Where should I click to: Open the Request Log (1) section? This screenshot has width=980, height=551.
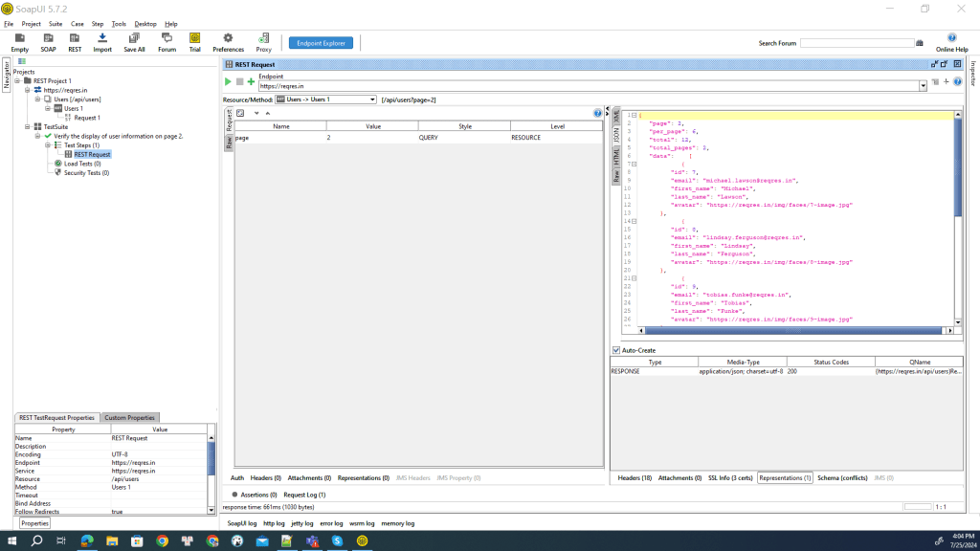pyautogui.click(x=304, y=495)
